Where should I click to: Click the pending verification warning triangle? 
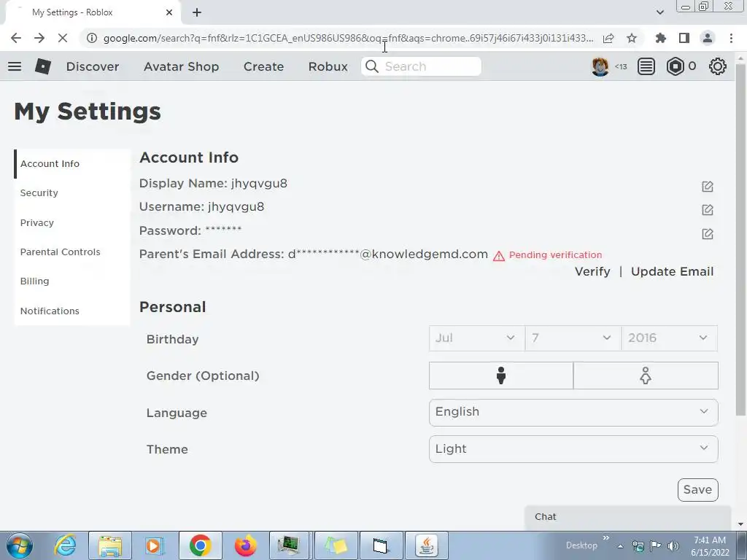tap(499, 256)
